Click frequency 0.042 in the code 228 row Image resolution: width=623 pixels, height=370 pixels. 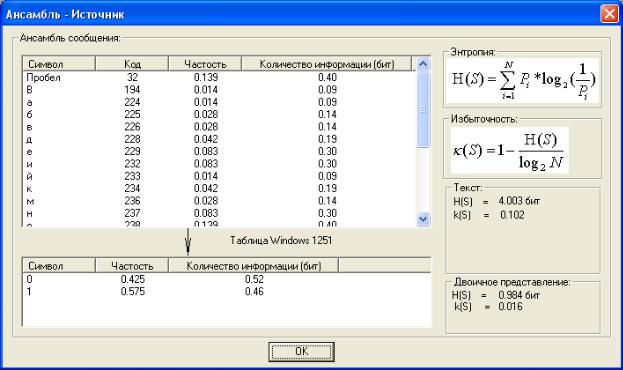tap(206, 139)
